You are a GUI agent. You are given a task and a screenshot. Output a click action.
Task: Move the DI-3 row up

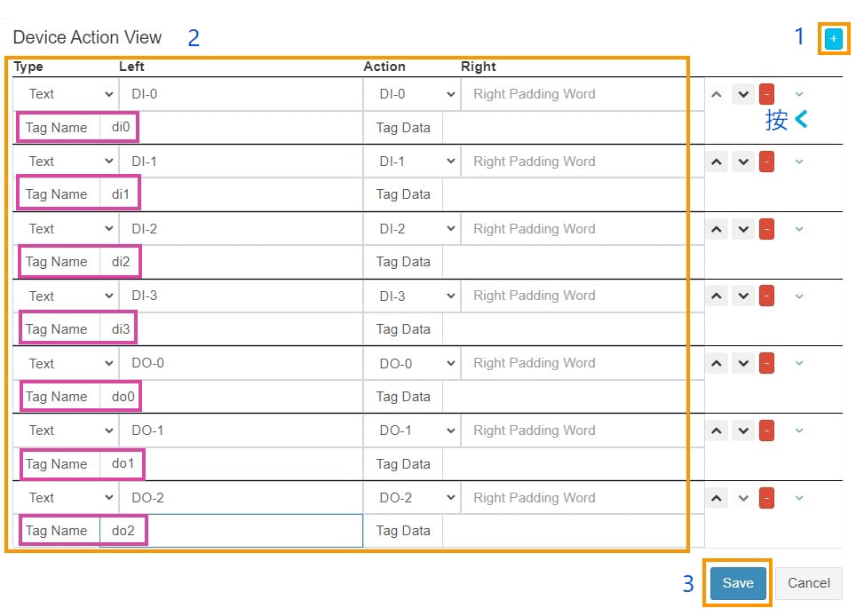717,296
